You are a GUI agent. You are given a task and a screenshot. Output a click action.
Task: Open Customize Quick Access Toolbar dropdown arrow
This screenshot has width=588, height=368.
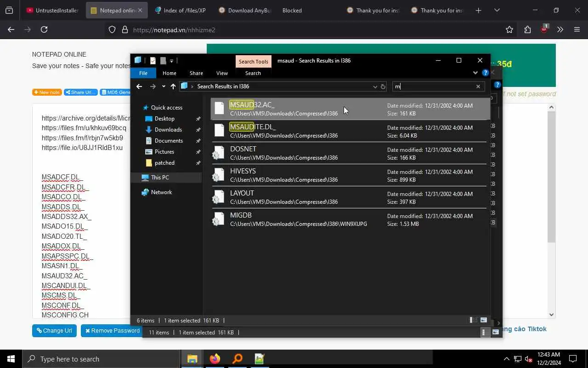coord(171,61)
